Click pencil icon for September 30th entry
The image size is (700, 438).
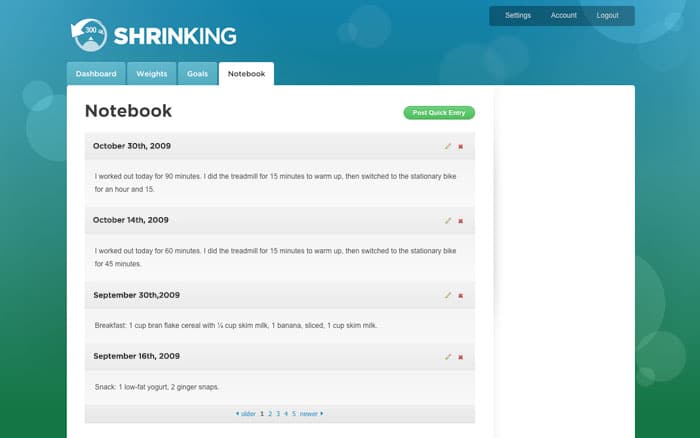[448, 295]
